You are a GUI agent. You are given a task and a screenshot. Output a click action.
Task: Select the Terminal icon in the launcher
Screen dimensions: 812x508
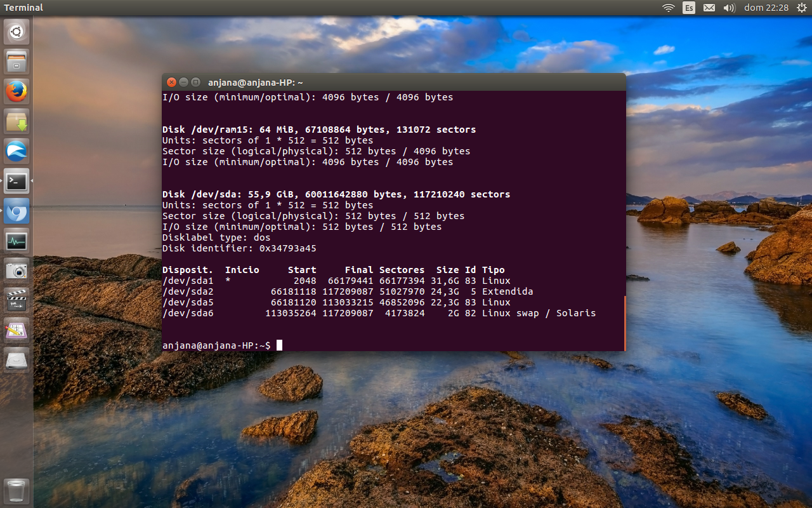tap(16, 180)
